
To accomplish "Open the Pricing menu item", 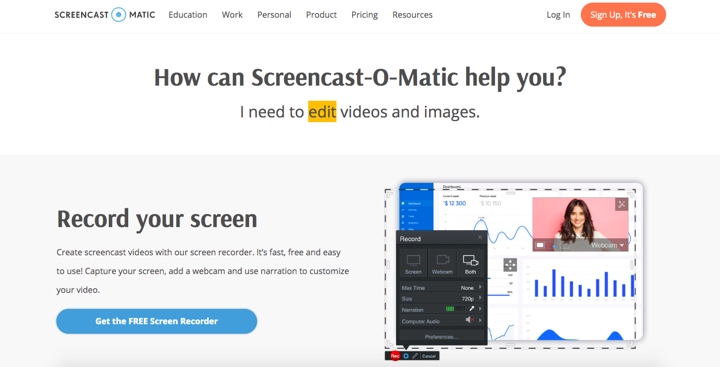I will (x=365, y=15).
